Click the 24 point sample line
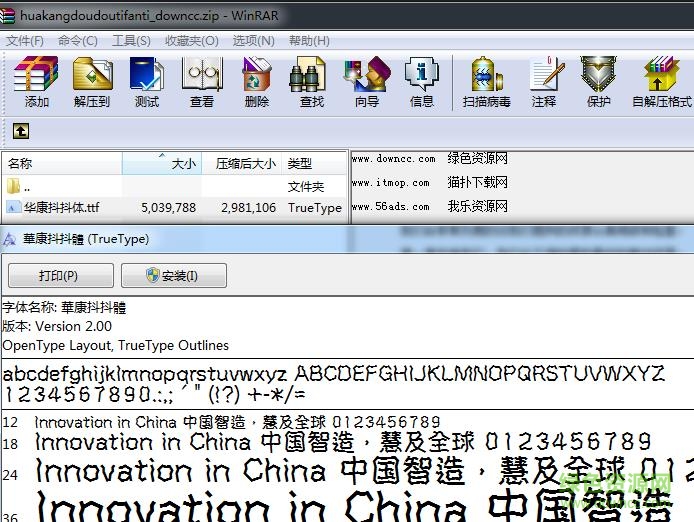The image size is (694, 522). [x=364, y=471]
